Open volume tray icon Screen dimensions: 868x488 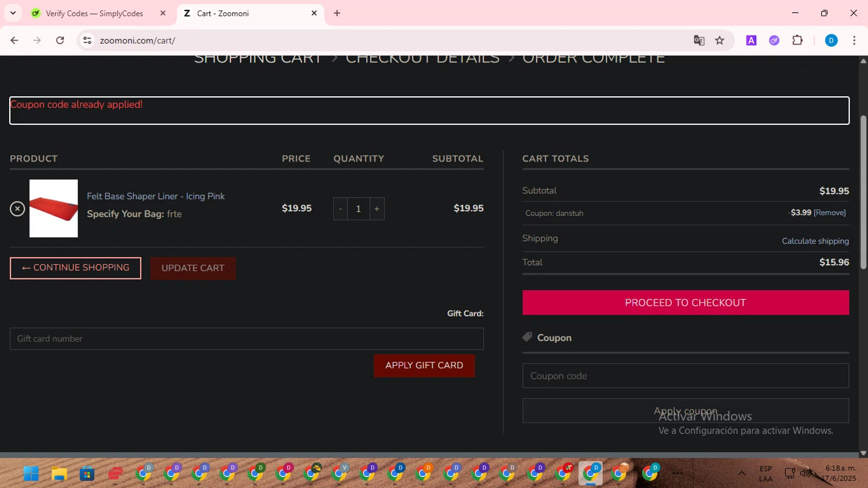tap(805, 474)
